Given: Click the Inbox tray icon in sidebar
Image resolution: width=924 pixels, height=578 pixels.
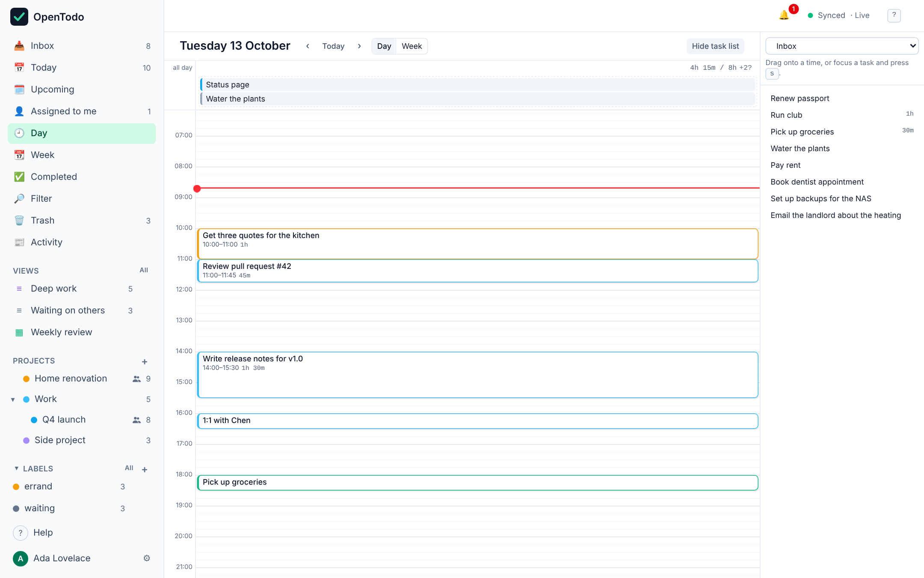Looking at the screenshot, I should pyautogui.click(x=19, y=46).
